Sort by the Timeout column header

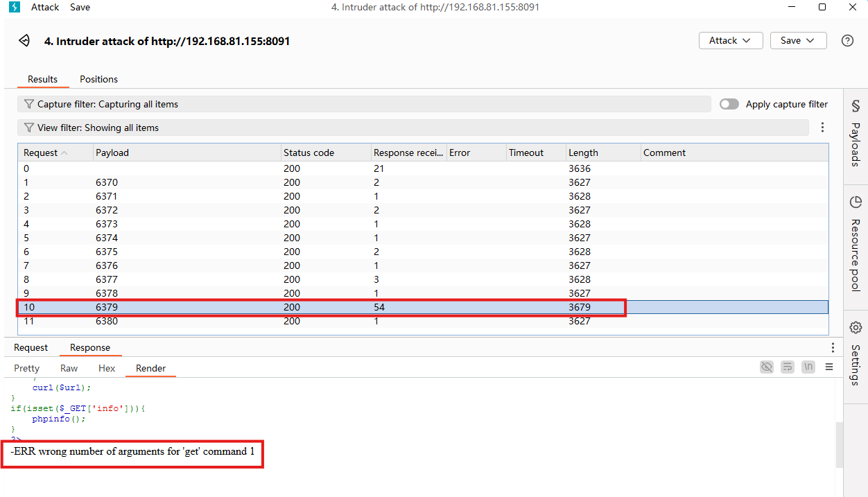coord(536,152)
